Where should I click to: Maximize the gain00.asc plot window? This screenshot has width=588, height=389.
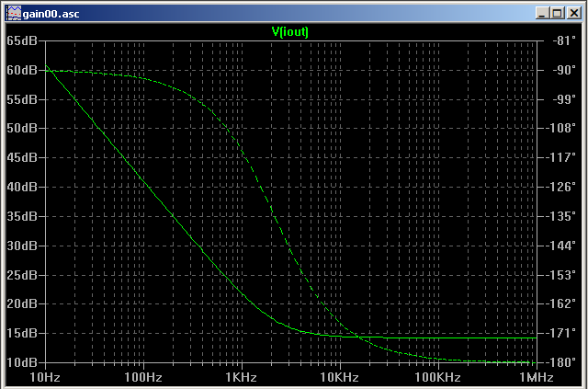(558, 14)
